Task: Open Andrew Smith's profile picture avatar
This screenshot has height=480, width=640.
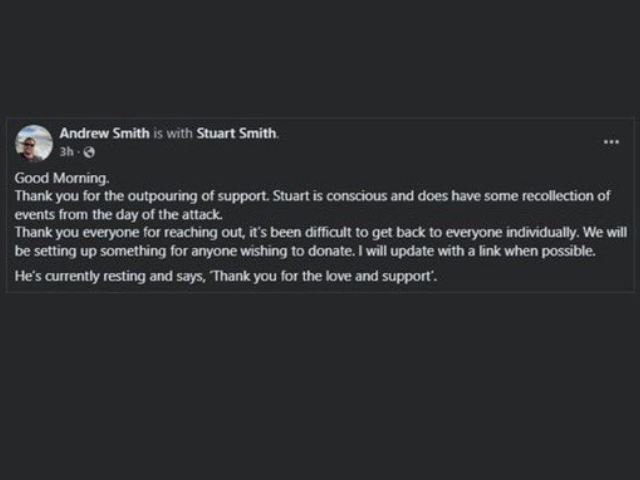Action: click(x=34, y=143)
